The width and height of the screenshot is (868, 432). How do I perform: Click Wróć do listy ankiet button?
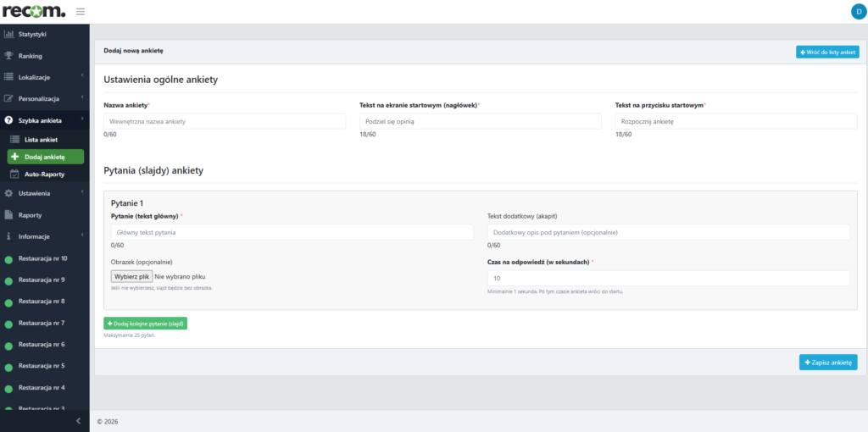click(827, 52)
